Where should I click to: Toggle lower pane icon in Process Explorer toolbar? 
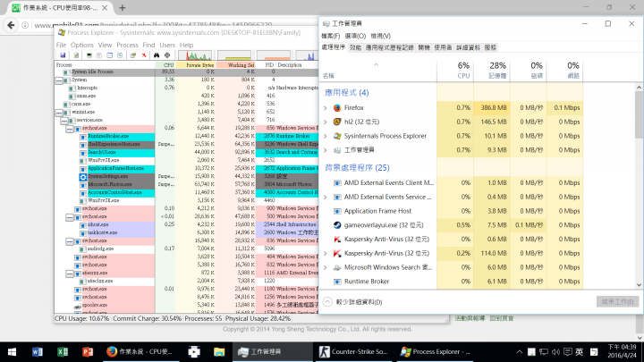coord(110,55)
